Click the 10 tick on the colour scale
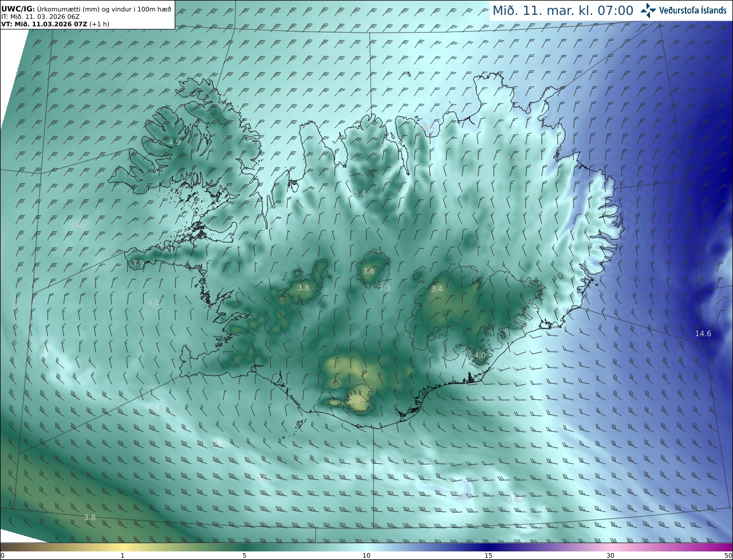This screenshot has width=733, height=560. click(x=366, y=555)
